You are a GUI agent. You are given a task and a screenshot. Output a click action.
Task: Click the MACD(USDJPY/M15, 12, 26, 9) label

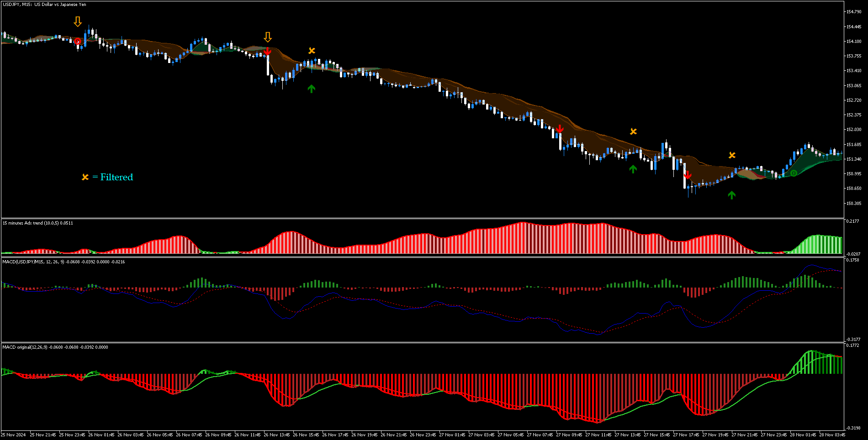[33, 262]
